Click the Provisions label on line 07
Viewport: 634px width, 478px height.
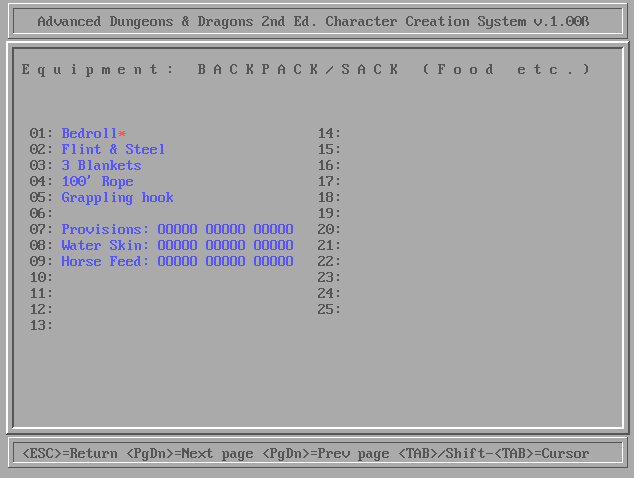105,229
